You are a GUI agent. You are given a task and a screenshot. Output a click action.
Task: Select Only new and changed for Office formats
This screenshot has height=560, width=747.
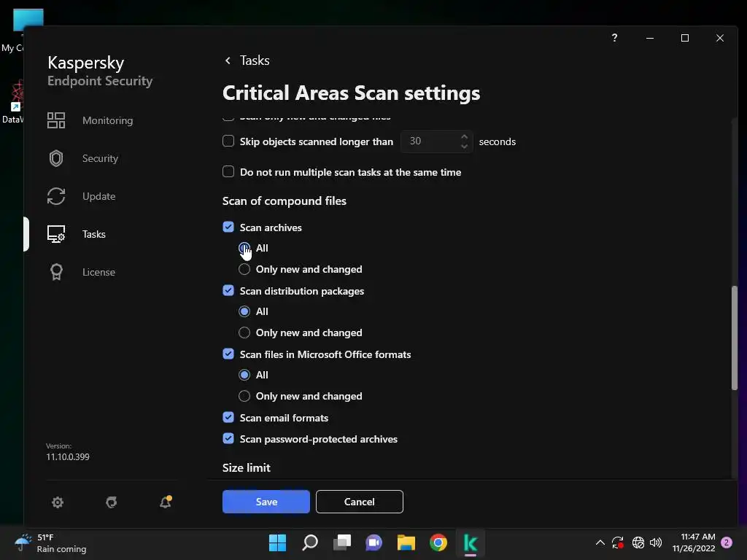tap(244, 396)
